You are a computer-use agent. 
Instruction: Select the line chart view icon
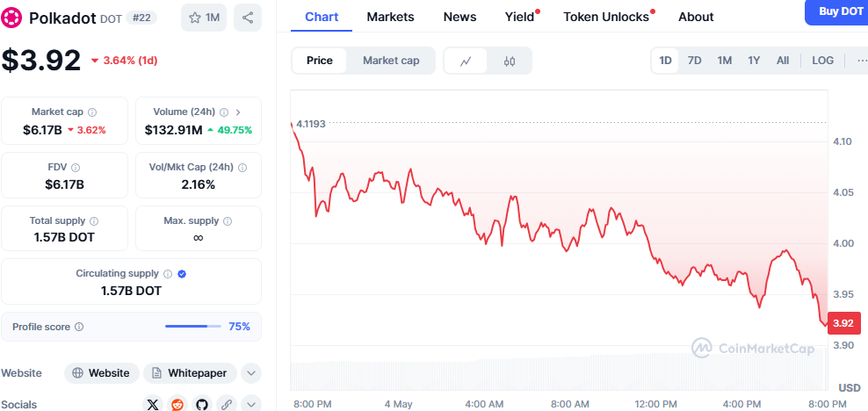click(467, 61)
